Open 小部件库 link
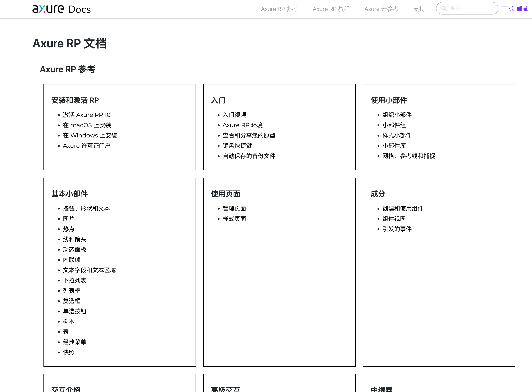 (x=394, y=146)
